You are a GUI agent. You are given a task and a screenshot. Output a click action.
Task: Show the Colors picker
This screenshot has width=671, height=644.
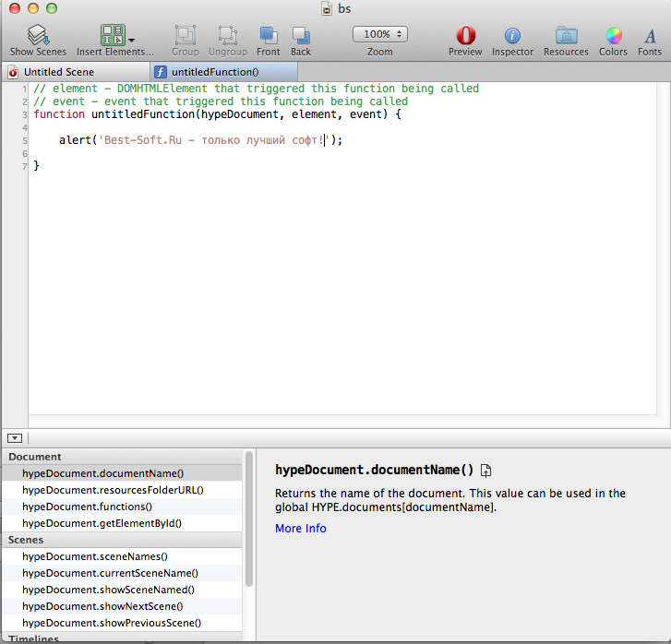click(x=613, y=36)
